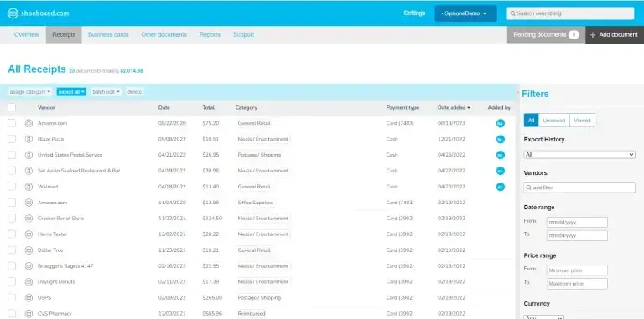Open the Support tab
644x319 pixels.
[243, 35]
